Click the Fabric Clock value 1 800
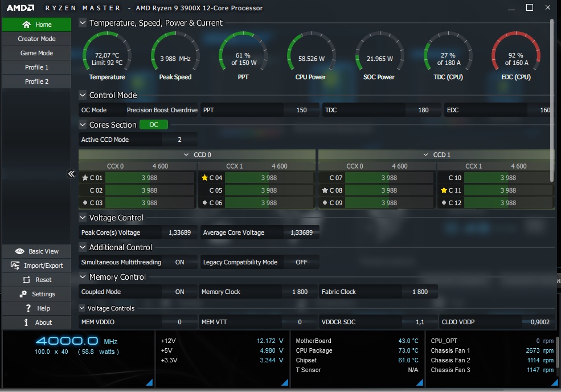561x392 pixels. click(420, 292)
